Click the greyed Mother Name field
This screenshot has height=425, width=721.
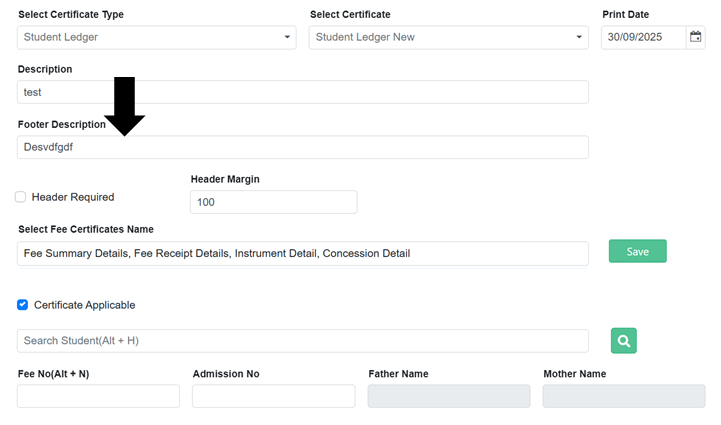[x=624, y=396]
